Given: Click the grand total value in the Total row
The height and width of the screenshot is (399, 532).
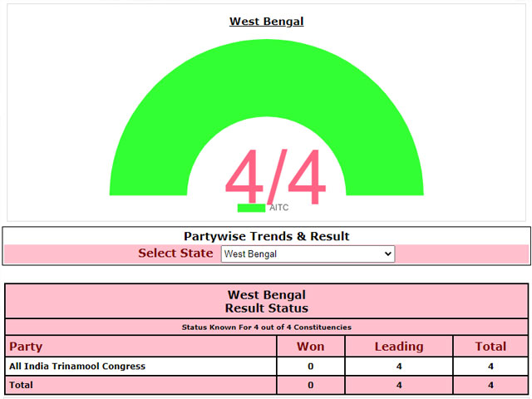Looking at the screenshot, I should click(490, 385).
